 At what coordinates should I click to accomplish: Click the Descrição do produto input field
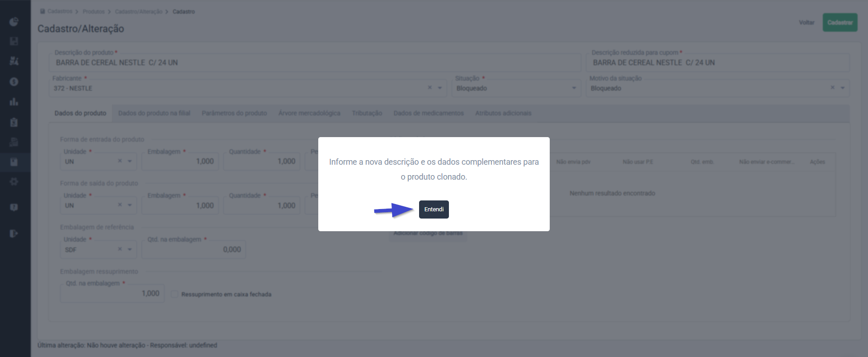[315, 63]
